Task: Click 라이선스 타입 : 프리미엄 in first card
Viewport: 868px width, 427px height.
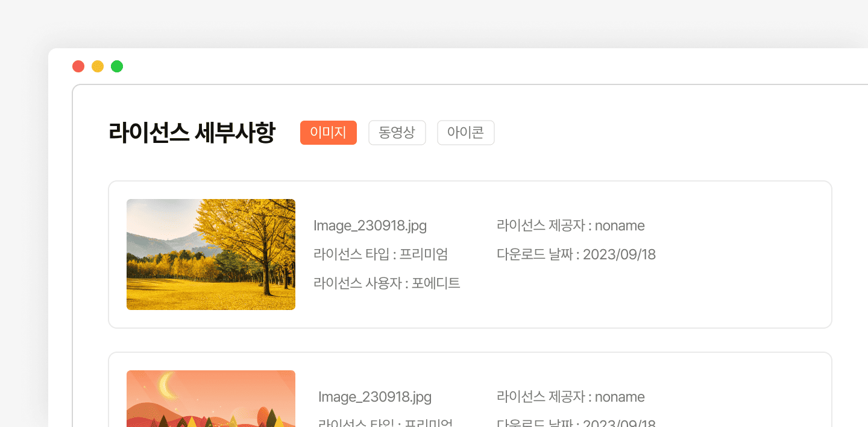Action: [381, 254]
